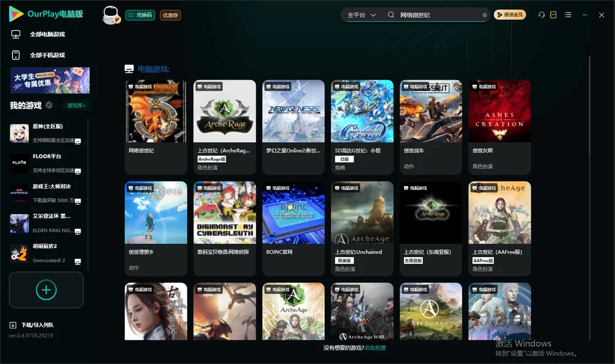Viewport: 615px width, 364px height.
Task: Expand the 游戏库> library link
Action: (x=76, y=106)
